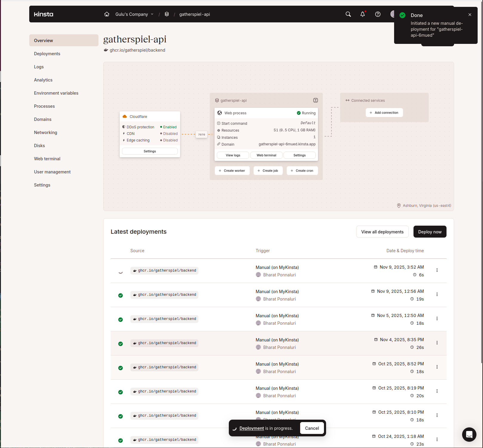This screenshot has height=448, width=483.
Task: Click Add connection button
Action: point(384,113)
